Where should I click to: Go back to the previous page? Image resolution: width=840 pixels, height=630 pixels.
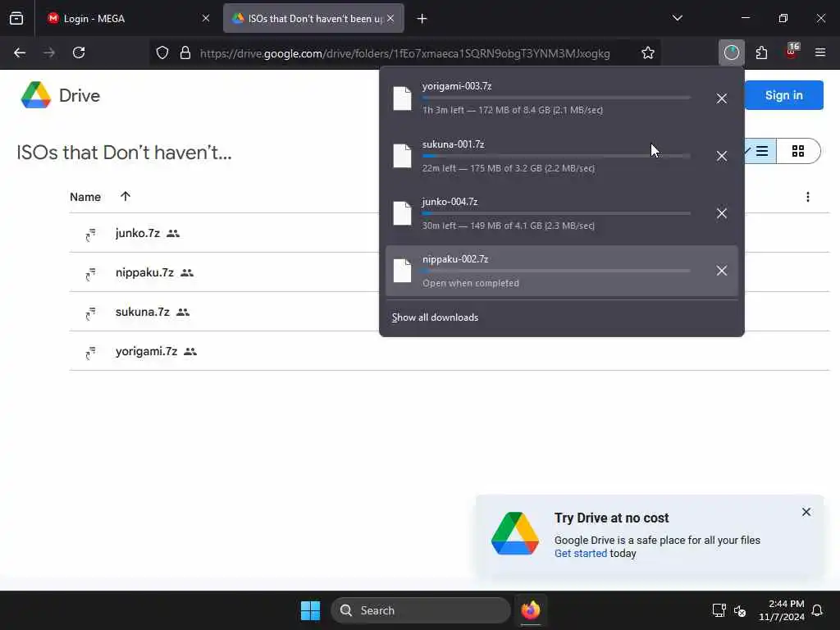tap(20, 52)
